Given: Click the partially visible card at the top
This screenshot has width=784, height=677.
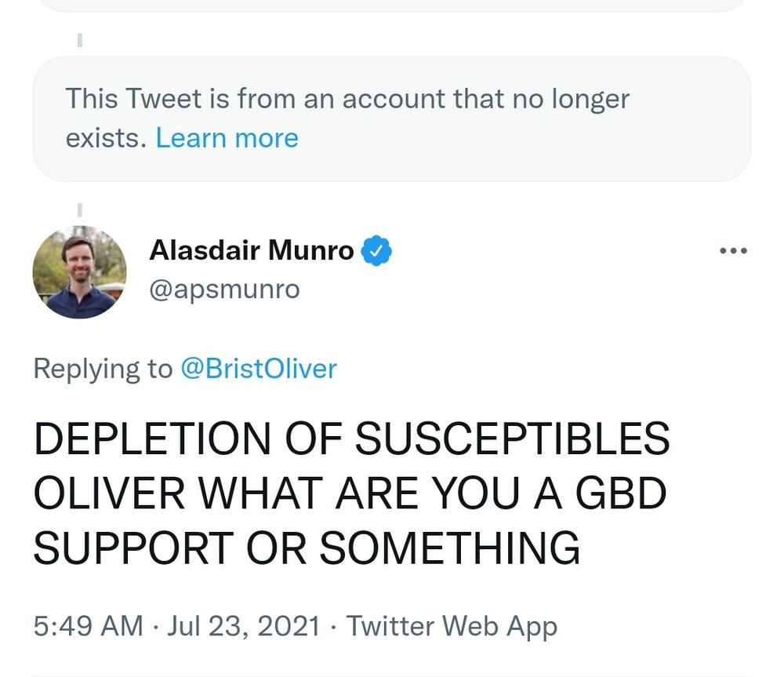Looking at the screenshot, I should click(x=392, y=5).
